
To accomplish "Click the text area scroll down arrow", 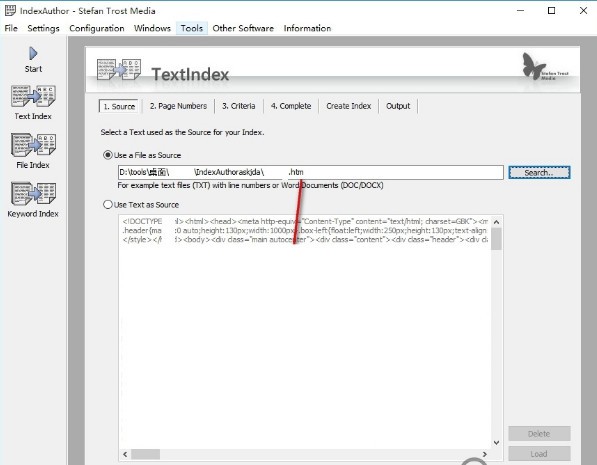I will pos(496,443).
